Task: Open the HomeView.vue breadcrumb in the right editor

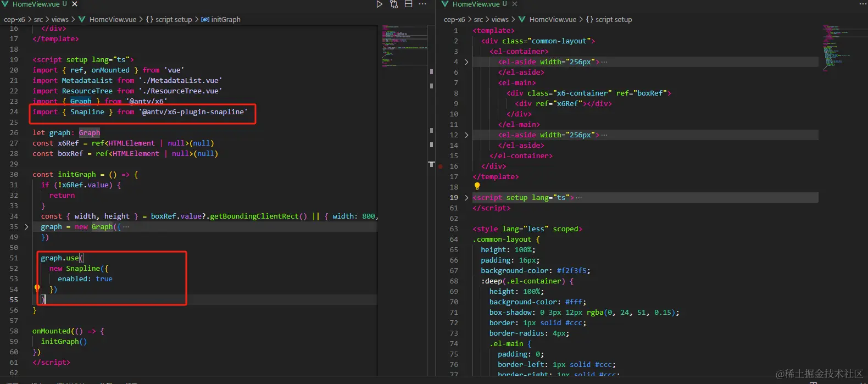Action: point(548,19)
